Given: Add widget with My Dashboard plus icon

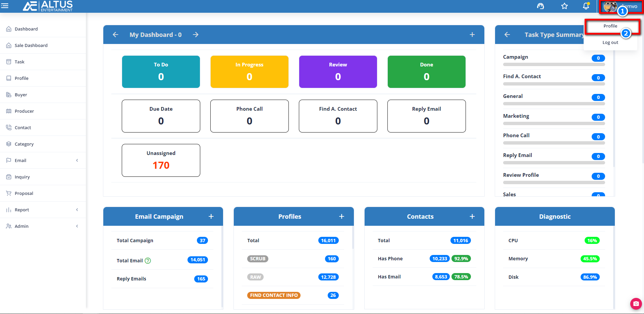Looking at the screenshot, I should coord(472,35).
